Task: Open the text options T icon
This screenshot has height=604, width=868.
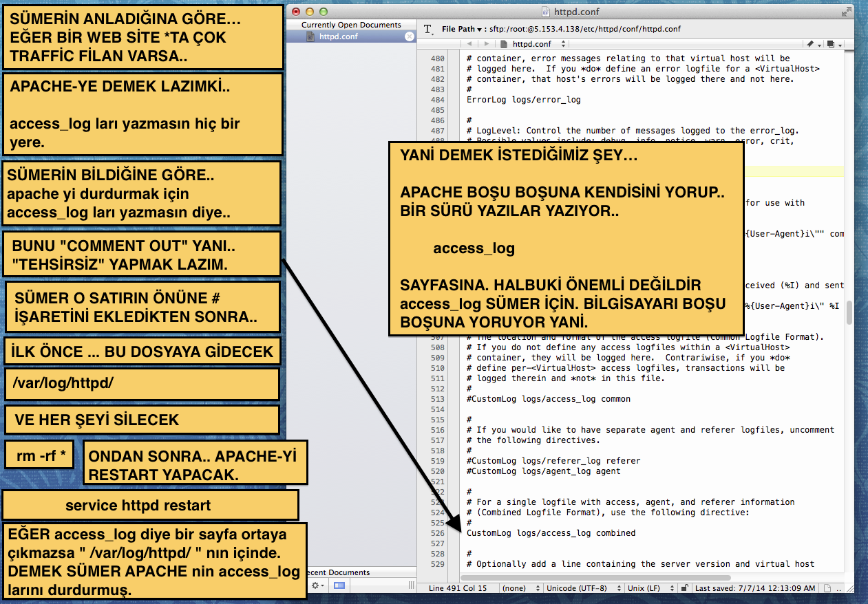Action: coord(429,30)
